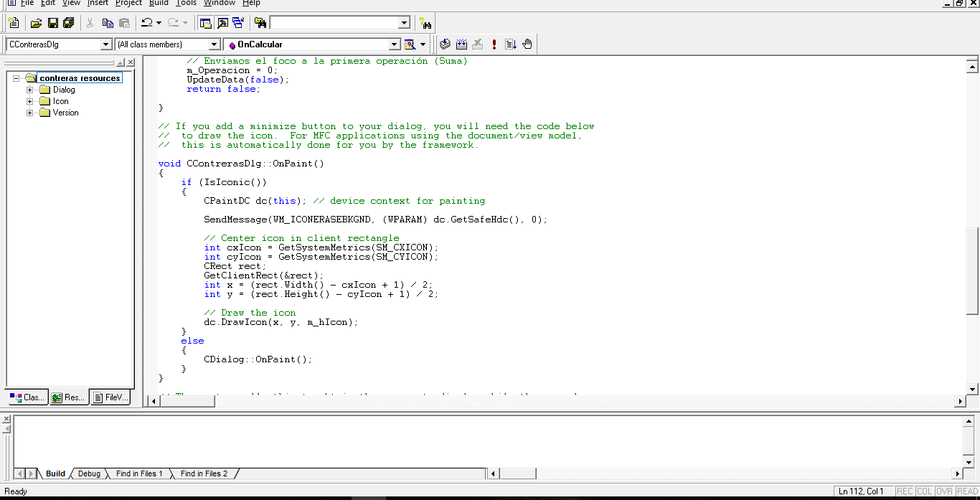Select the Version folder item
This screenshot has height=500, width=980.
pyautogui.click(x=66, y=112)
